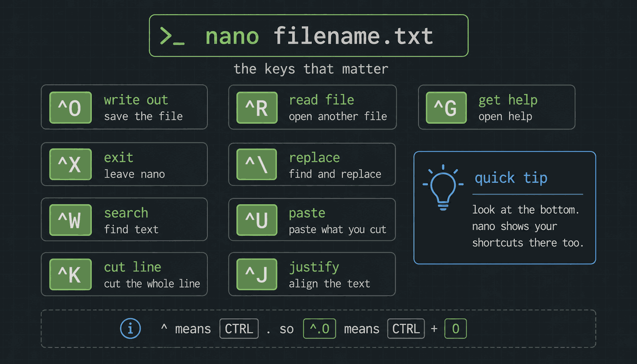Click the 'leave nano' description
The image size is (637, 364).
click(134, 174)
